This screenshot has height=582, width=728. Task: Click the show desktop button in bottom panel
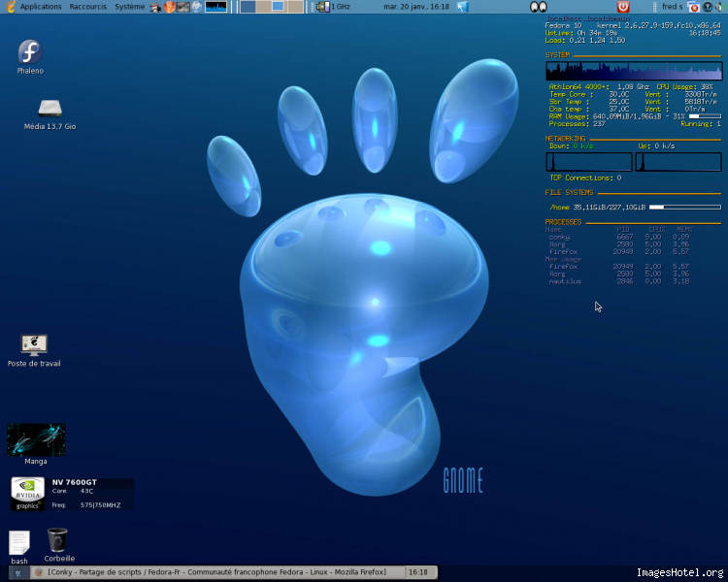pyautogui.click(x=17, y=572)
